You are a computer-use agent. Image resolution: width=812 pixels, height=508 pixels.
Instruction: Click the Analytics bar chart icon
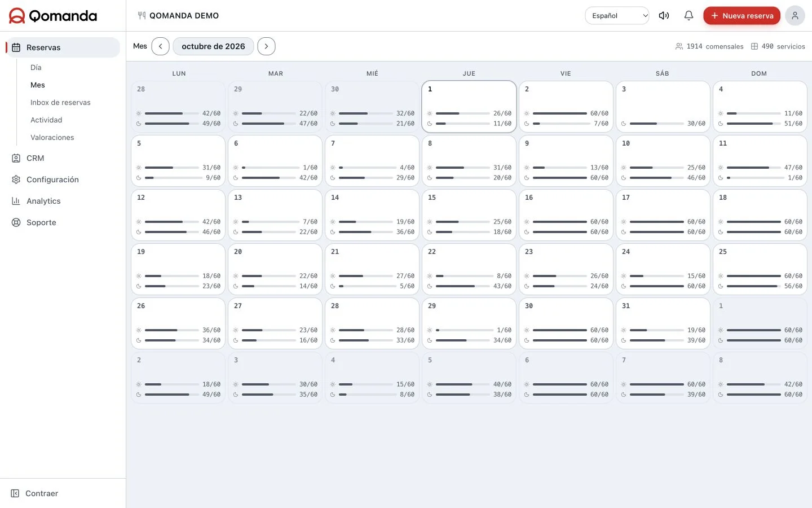[16, 201]
